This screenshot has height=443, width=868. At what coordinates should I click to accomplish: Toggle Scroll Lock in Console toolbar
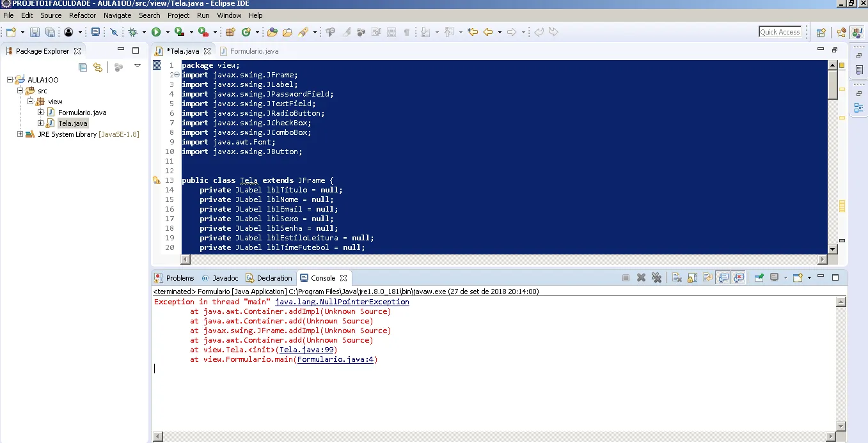[692, 277]
